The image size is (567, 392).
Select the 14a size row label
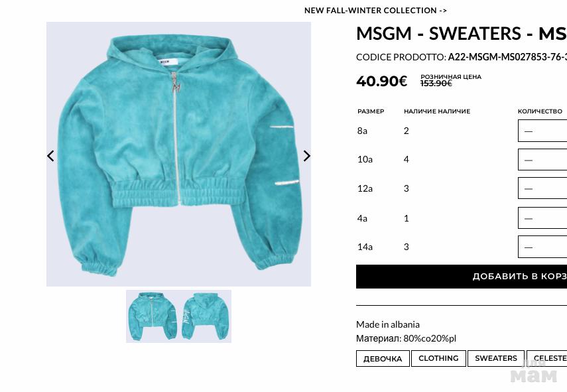(365, 247)
